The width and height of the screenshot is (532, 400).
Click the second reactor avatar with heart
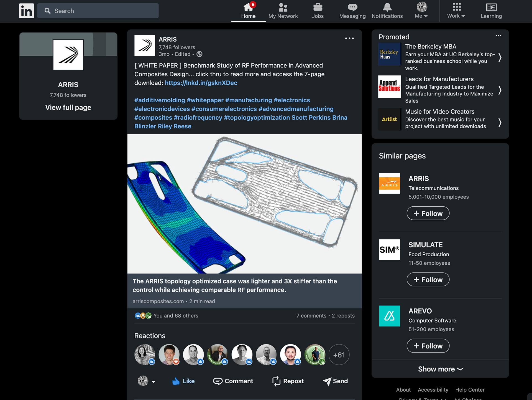pos(169,355)
